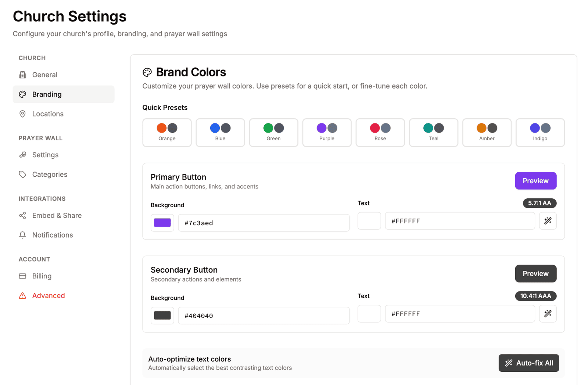Click the bell icon beside Notifications

[x=22, y=235]
